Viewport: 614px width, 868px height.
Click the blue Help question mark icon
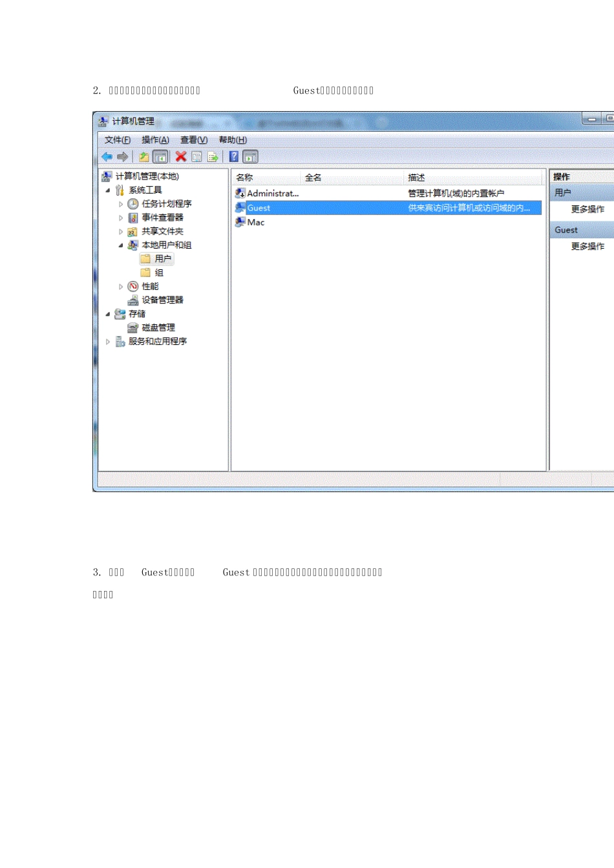pyautogui.click(x=234, y=156)
